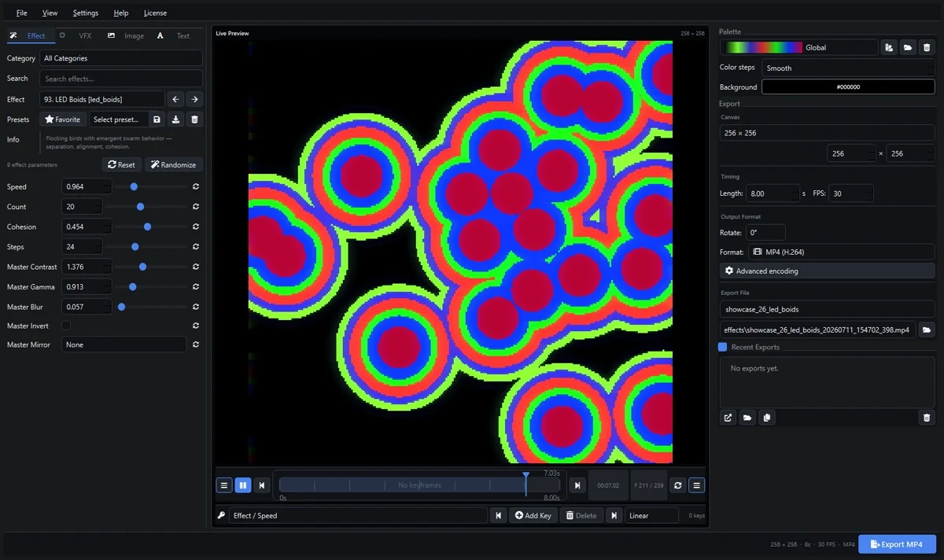Open the Color steps dropdown
This screenshot has height=560, width=944.
[848, 68]
